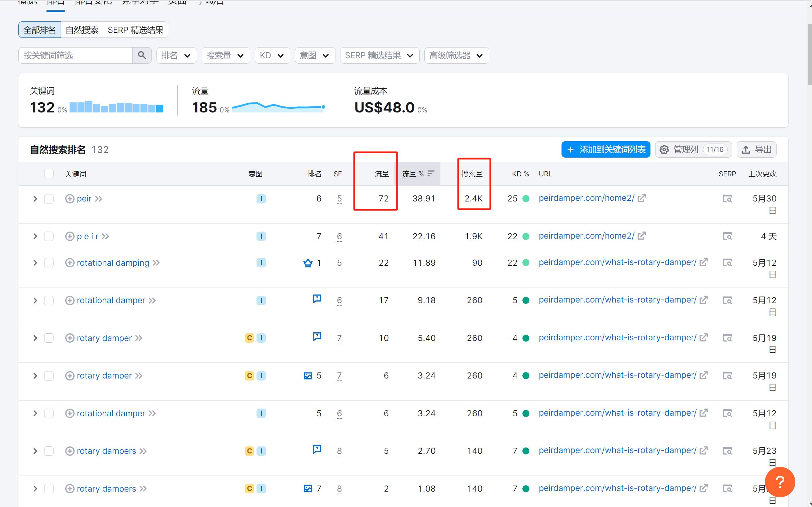Expand the peir row details chevron
Screen dimensions: 812x507
click(x=35, y=199)
